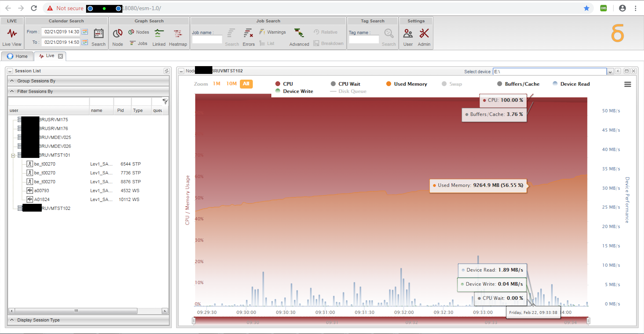Set chart zoom to 10M
Screen dimensions: 644x334
(x=231, y=84)
